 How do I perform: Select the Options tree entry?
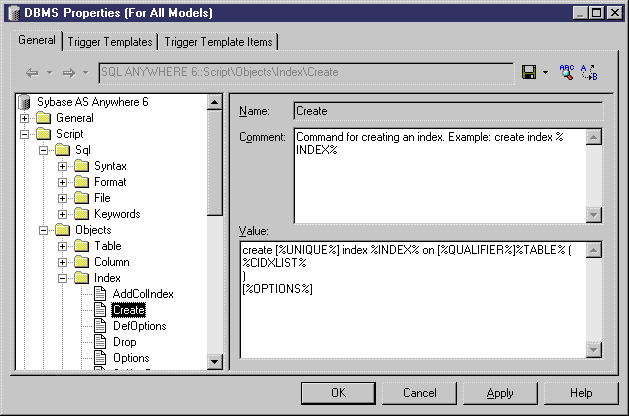[131, 358]
